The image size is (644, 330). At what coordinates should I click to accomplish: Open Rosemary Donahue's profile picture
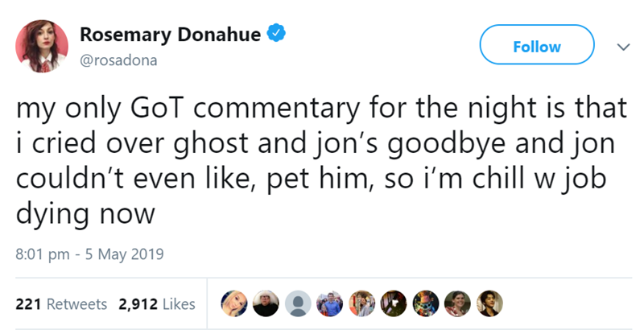(38, 46)
